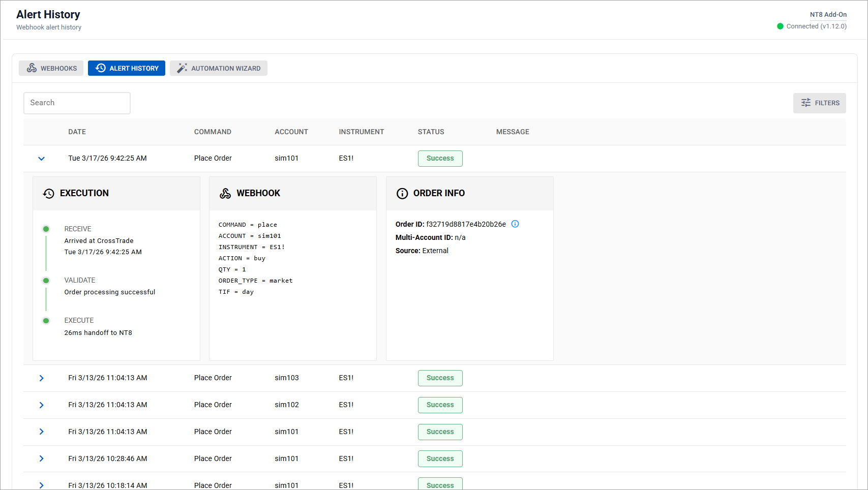This screenshot has height=490, width=868.
Task: Click the Execute step green marker
Action: (x=46, y=321)
